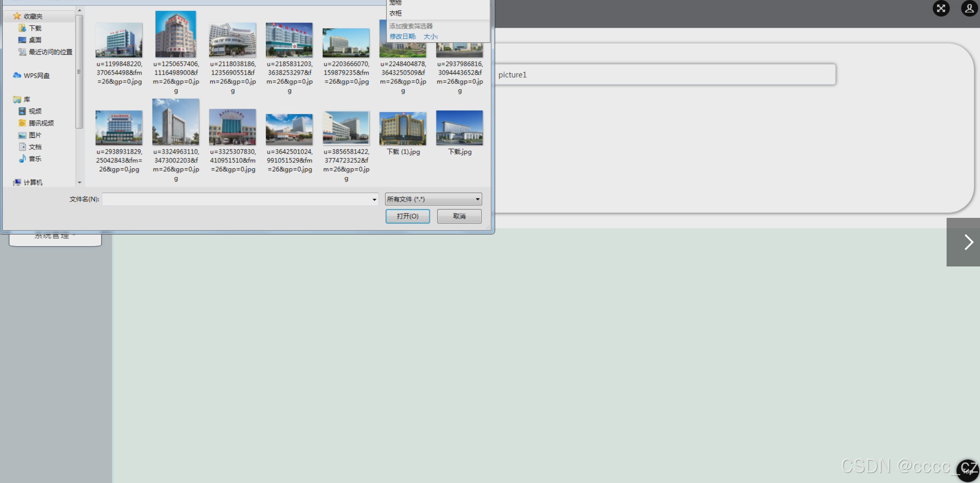The width and height of the screenshot is (980, 483).
Task: Open 腾讯视频 library folder
Action: [41, 123]
